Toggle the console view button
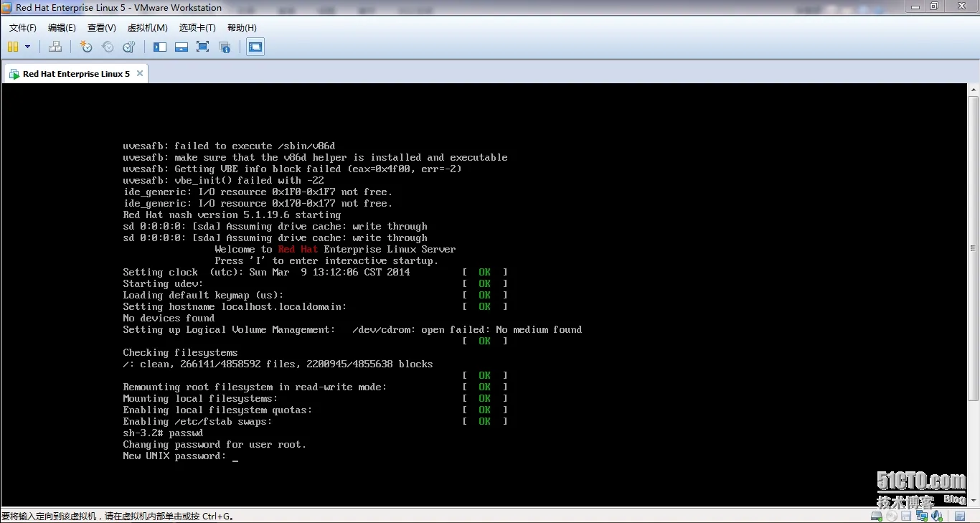Screen dimensions: 980x523 (x=255, y=47)
